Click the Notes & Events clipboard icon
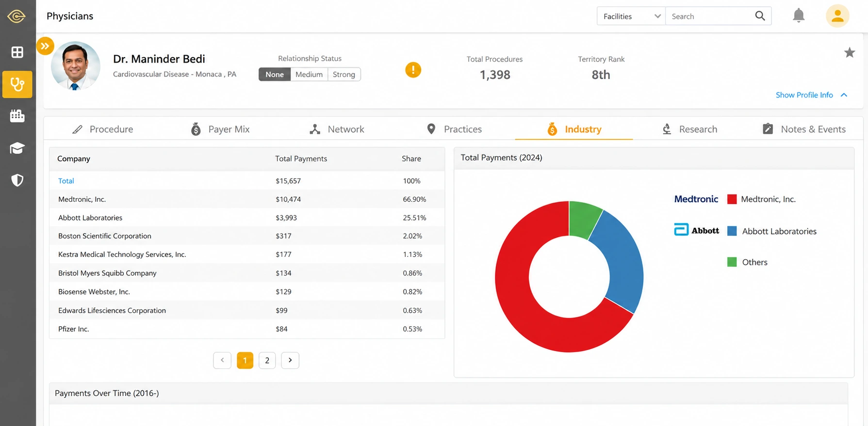868x426 pixels. point(768,129)
